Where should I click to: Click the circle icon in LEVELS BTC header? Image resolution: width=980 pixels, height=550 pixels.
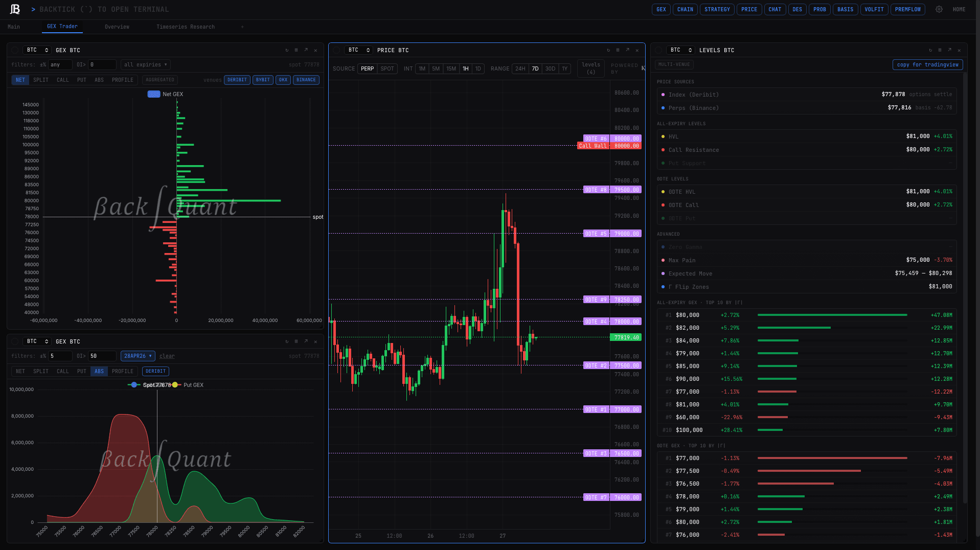658,50
